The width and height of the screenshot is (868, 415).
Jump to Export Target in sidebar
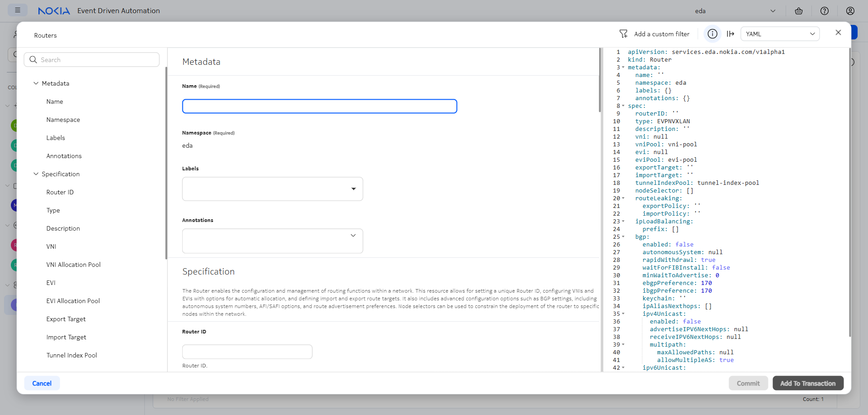pos(66,319)
